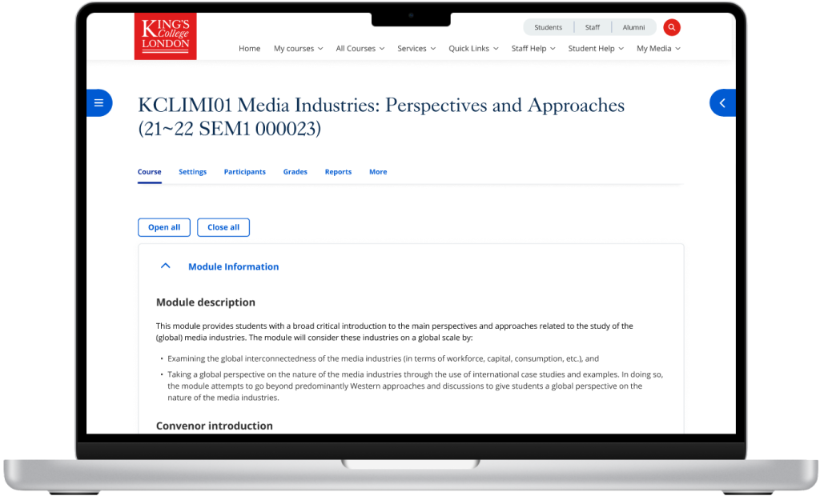
Task: Open the Quick Links menu
Action: tap(473, 49)
